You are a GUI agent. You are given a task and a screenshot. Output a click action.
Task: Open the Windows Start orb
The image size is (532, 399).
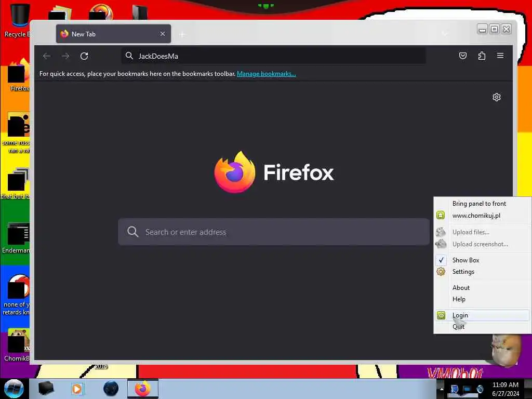pyautogui.click(x=14, y=389)
